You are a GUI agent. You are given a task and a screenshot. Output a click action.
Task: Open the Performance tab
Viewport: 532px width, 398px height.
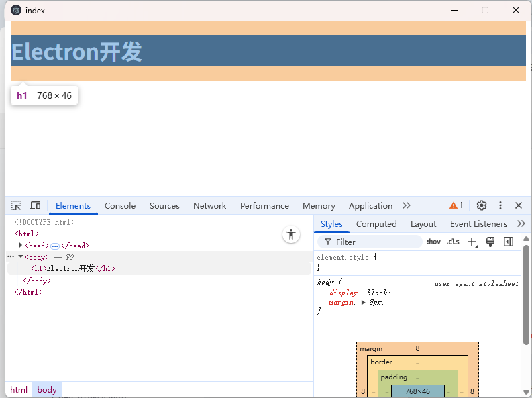pyautogui.click(x=264, y=206)
